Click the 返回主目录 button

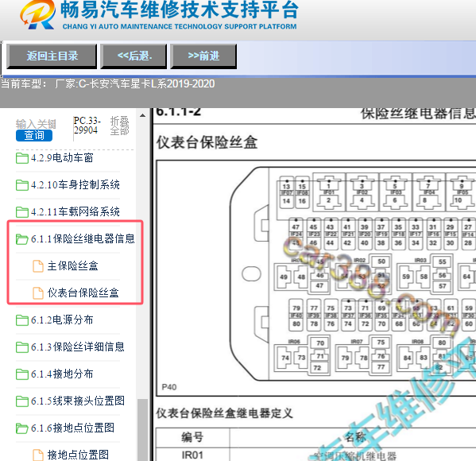click(52, 56)
